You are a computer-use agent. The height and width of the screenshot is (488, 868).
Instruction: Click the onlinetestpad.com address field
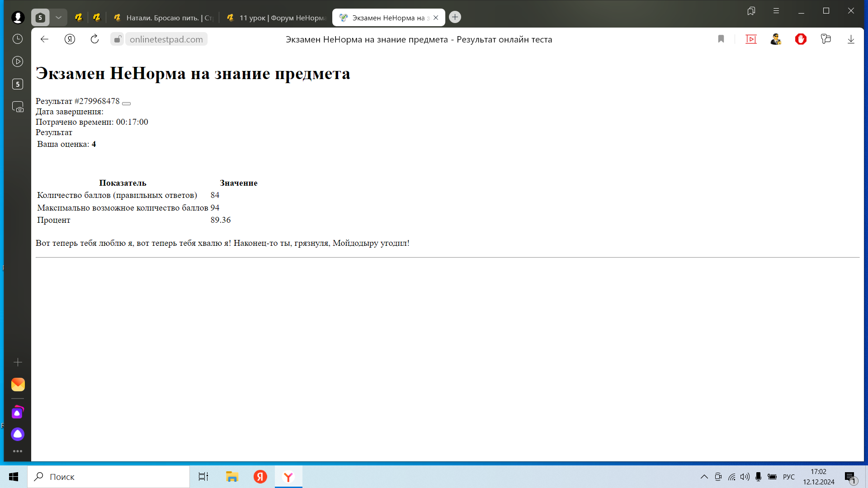point(166,39)
